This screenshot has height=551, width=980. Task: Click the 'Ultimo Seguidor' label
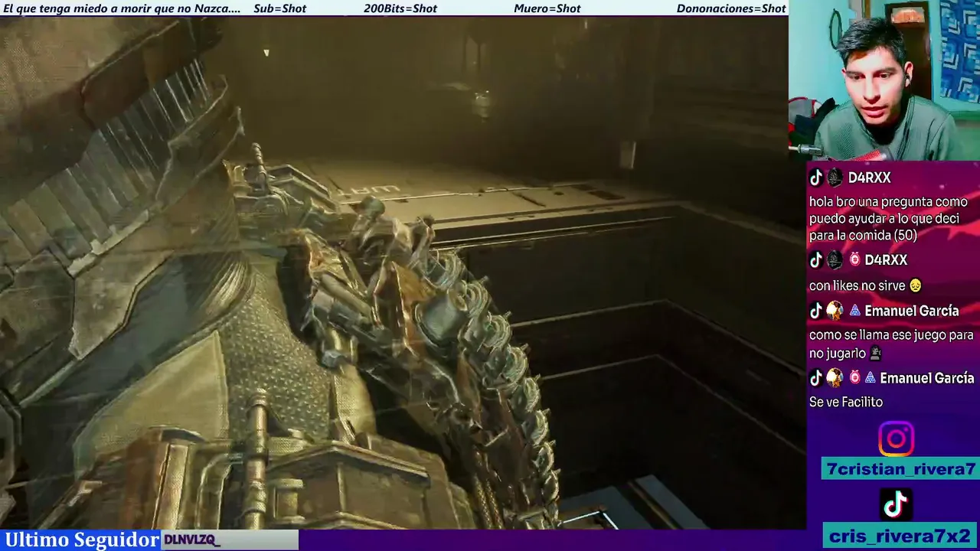[82, 540]
